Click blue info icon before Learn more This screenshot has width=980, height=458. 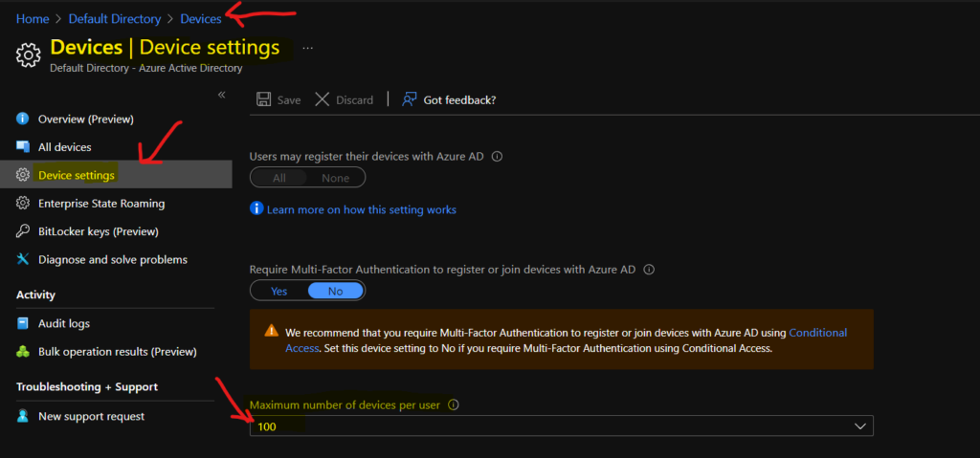click(256, 208)
